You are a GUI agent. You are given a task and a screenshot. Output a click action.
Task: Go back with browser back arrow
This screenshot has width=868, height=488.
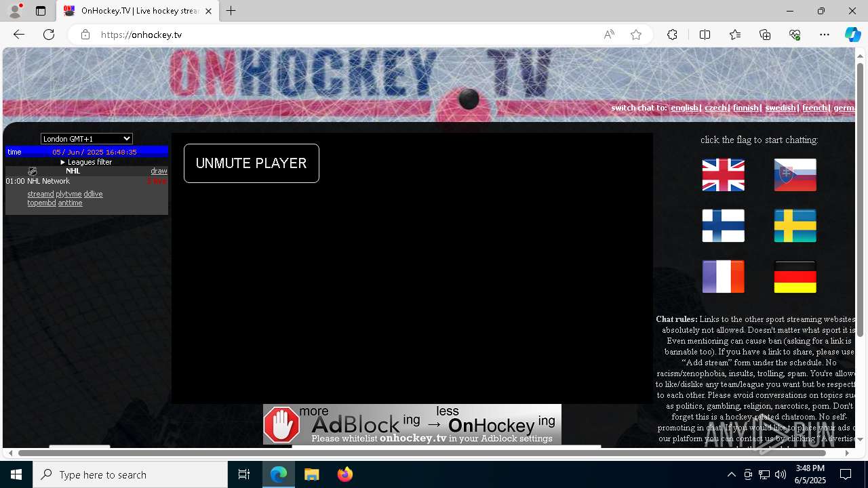click(x=19, y=35)
